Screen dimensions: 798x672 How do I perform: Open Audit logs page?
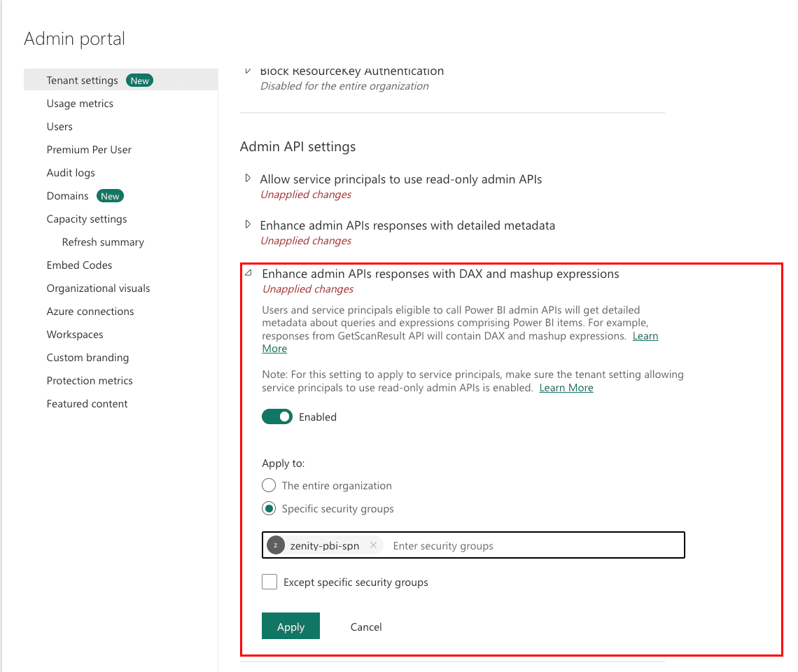tap(71, 173)
